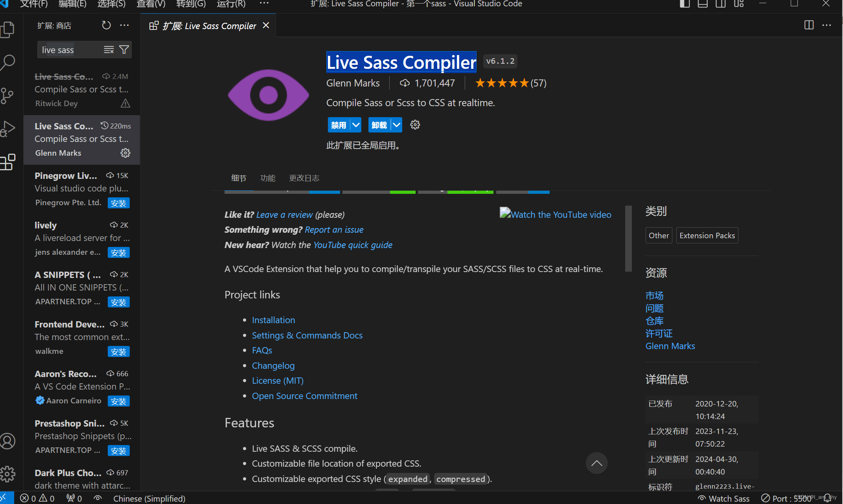The width and height of the screenshot is (843, 504).
Task: Click Watch Sass in status bar
Action: coord(723,498)
